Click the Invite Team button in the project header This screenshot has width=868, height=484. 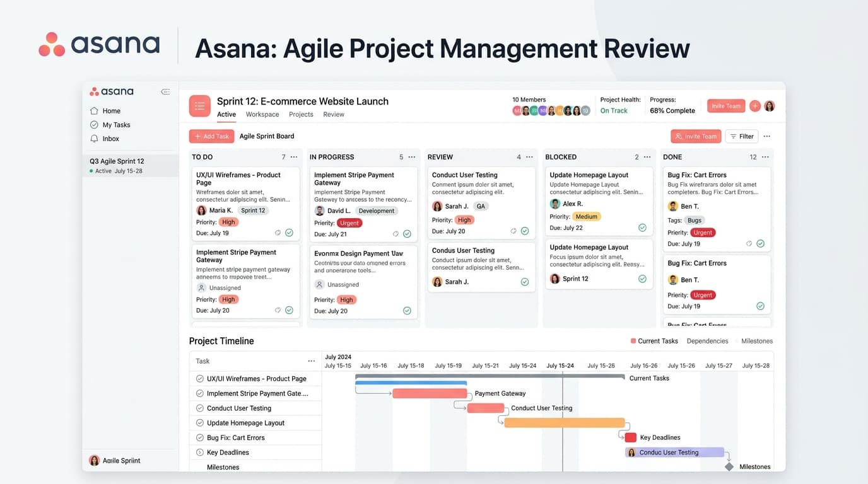726,106
